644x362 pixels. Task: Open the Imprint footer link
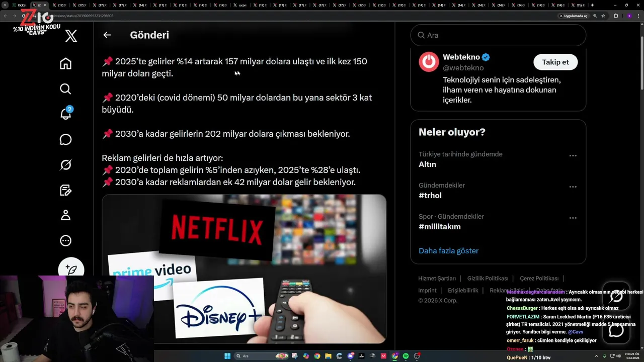pos(427,290)
